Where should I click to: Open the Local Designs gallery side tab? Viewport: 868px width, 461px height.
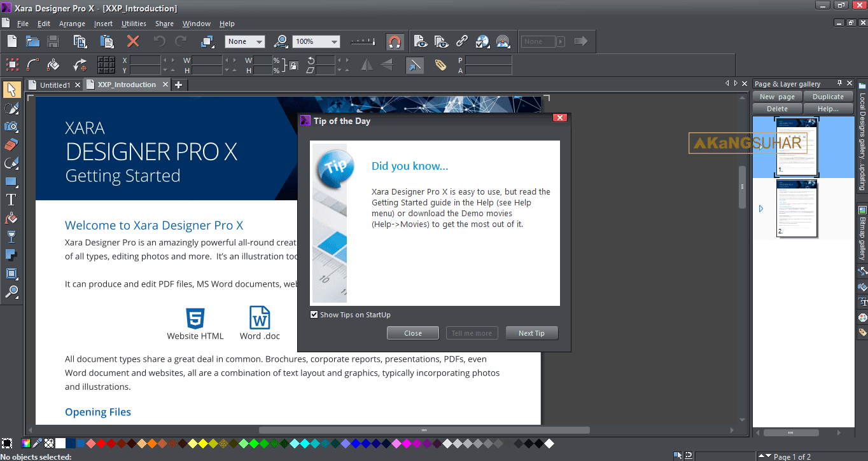coord(862,137)
